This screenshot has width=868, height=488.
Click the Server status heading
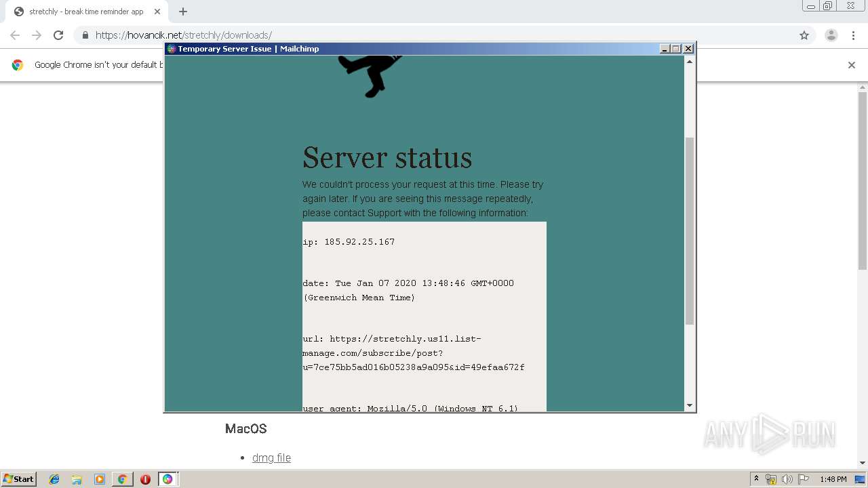(387, 158)
